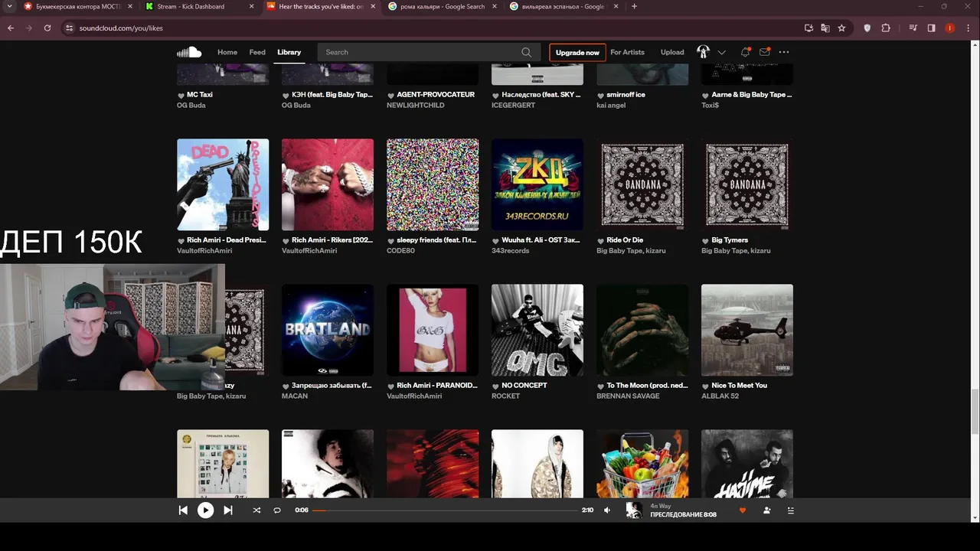980x551 pixels.
Task: Open the For Artists link
Action: pos(627,52)
